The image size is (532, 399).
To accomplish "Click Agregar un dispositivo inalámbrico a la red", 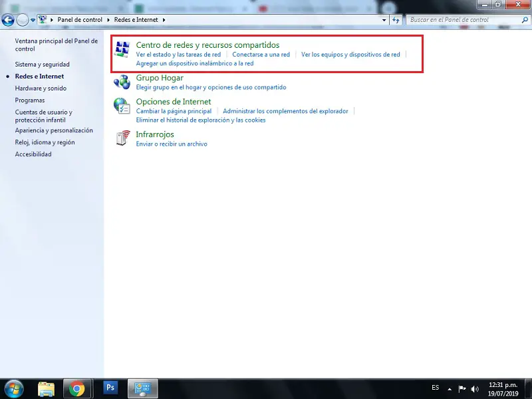I will pyautogui.click(x=195, y=63).
